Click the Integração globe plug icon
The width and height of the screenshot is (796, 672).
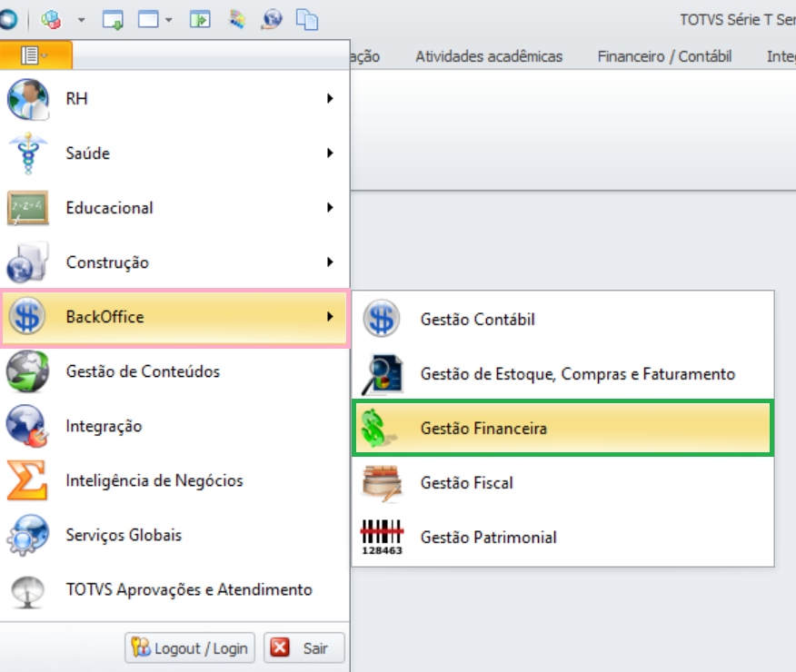pos(27,426)
